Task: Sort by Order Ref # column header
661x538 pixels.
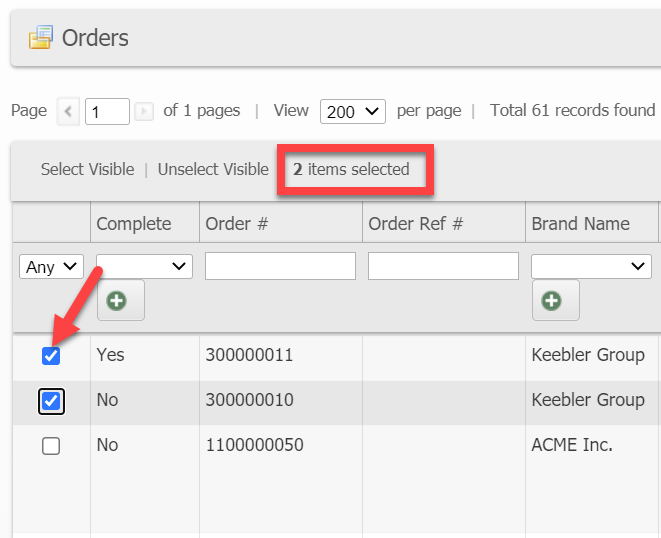Action: tap(416, 224)
